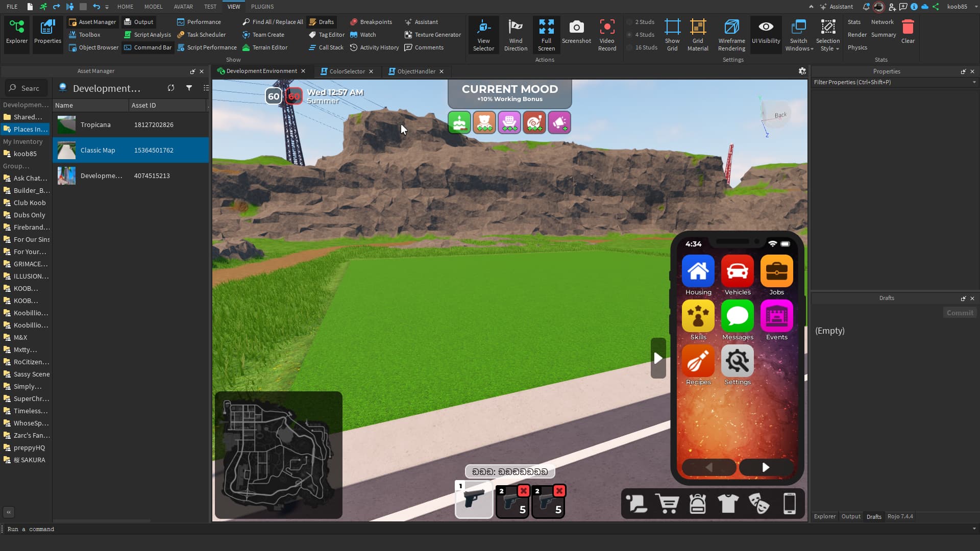The image size is (980, 551).
Task: Open the shirt avatar icon in game toolbar
Action: (728, 504)
